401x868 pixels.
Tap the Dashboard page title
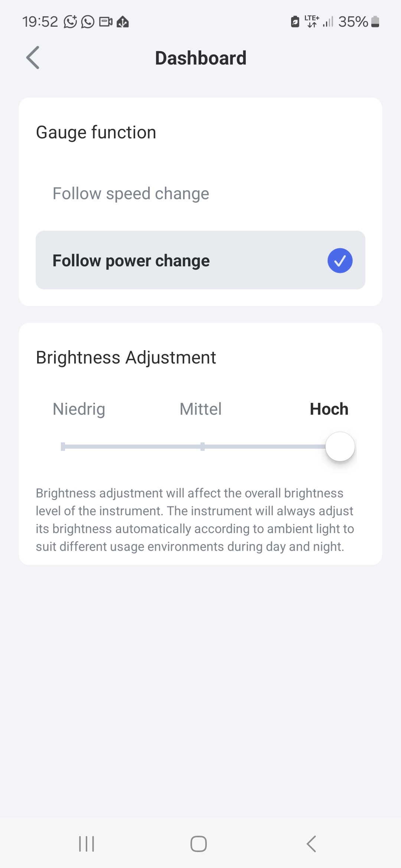coord(200,58)
